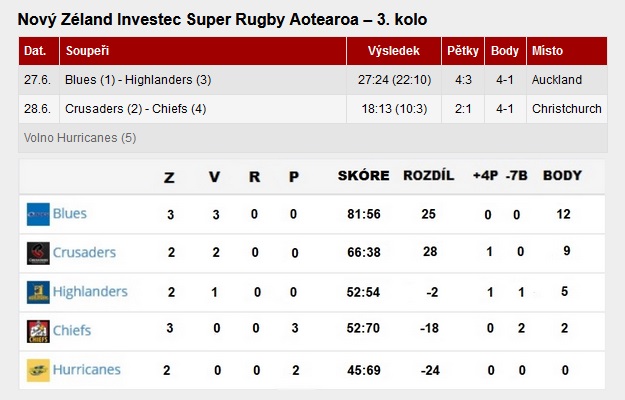Click the Blues team logo icon
Viewport: 625px width, 400px height.
tap(38, 214)
